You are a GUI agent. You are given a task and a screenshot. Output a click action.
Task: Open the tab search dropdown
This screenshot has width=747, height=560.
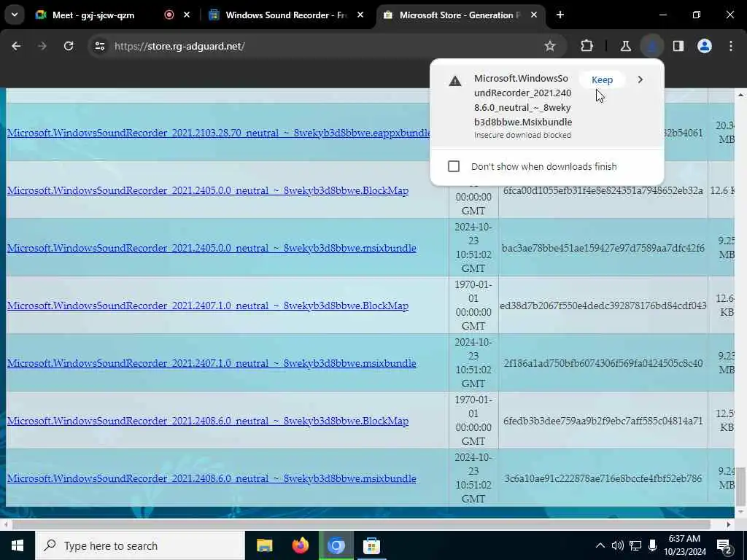(x=15, y=15)
